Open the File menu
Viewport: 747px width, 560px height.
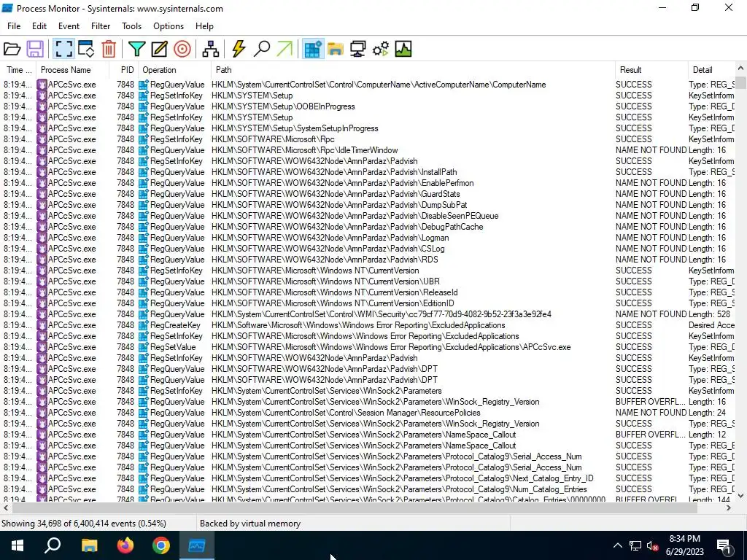coord(14,26)
